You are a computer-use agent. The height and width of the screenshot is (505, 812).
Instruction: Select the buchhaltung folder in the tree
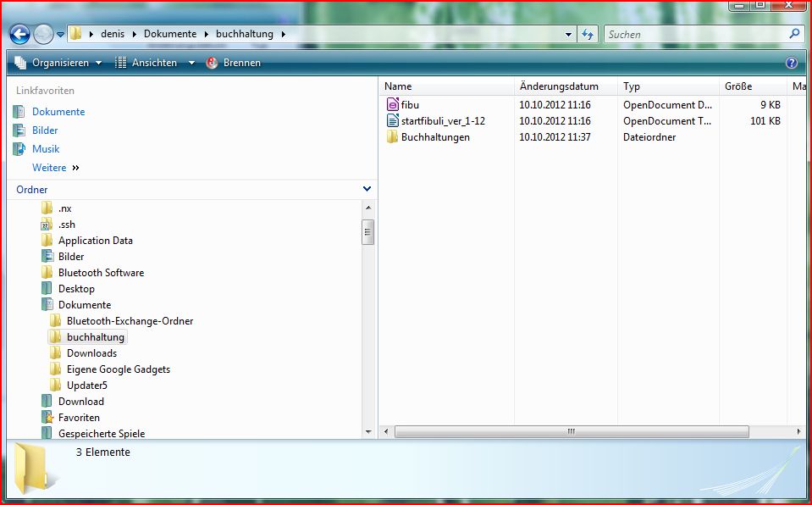(x=96, y=337)
